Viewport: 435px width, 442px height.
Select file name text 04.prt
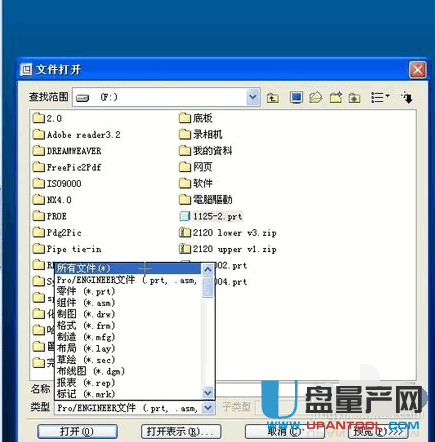(x=232, y=282)
